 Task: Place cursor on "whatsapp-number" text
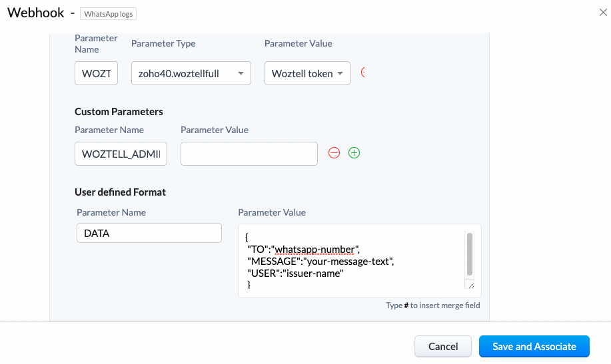pyautogui.click(x=316, y=250)
